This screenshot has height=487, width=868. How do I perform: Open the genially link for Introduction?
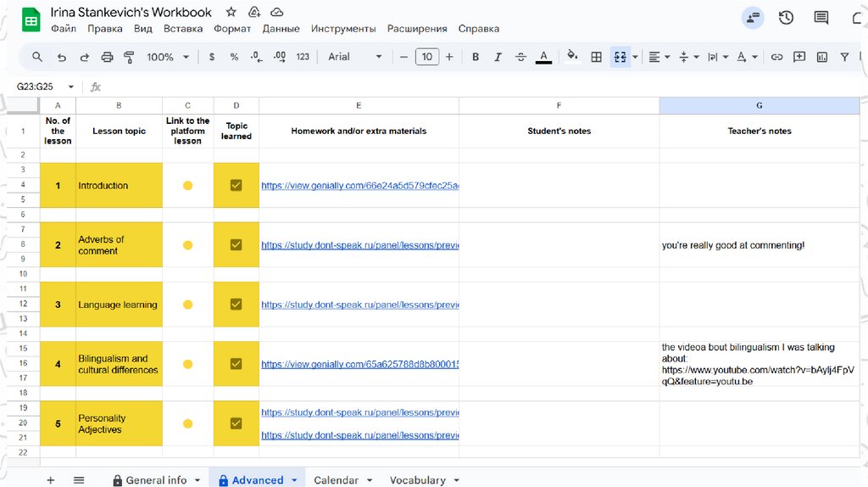pyautogui.click(x=359, y=185)
